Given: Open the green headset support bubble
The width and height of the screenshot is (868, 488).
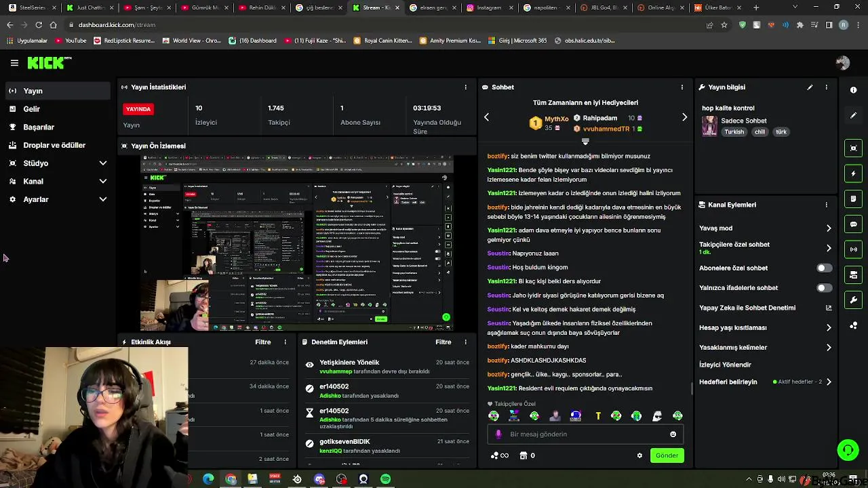Looking at the screenshot, I should point(848,449).
